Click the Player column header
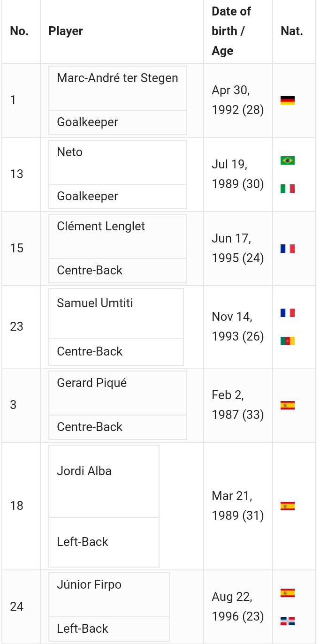Screen dimensions: 320x644 point(66,31)
